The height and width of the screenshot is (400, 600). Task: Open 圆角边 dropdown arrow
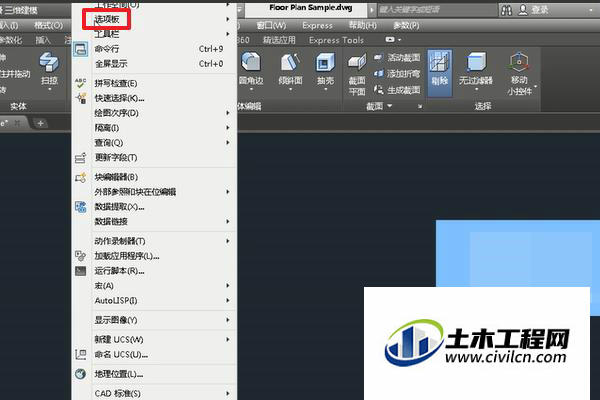tap(251, 90)
